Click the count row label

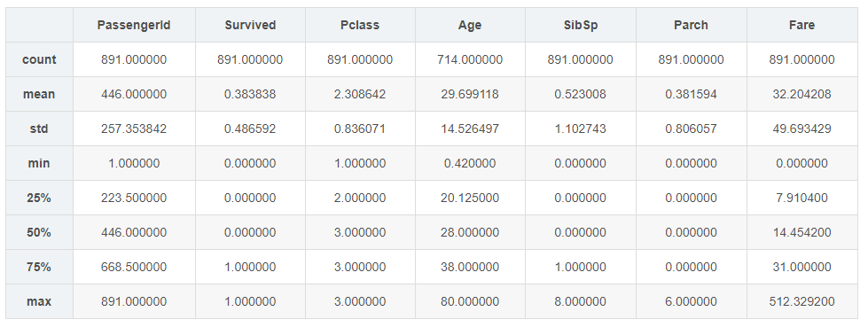[39, 59]
